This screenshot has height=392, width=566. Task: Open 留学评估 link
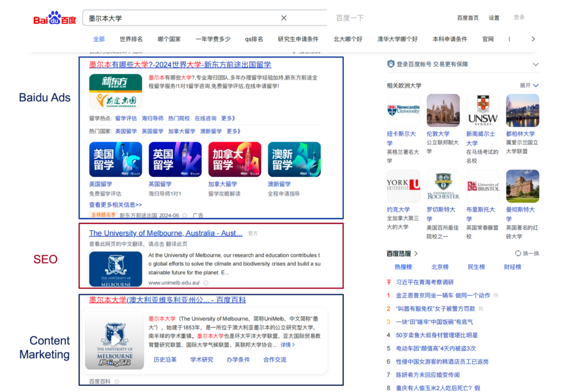(126, 118)
